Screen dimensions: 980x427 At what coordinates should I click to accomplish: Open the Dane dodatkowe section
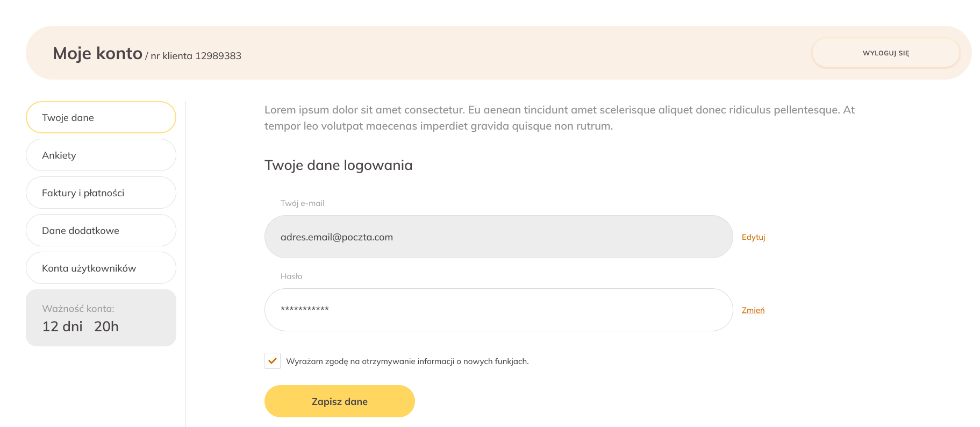[101, 230]
